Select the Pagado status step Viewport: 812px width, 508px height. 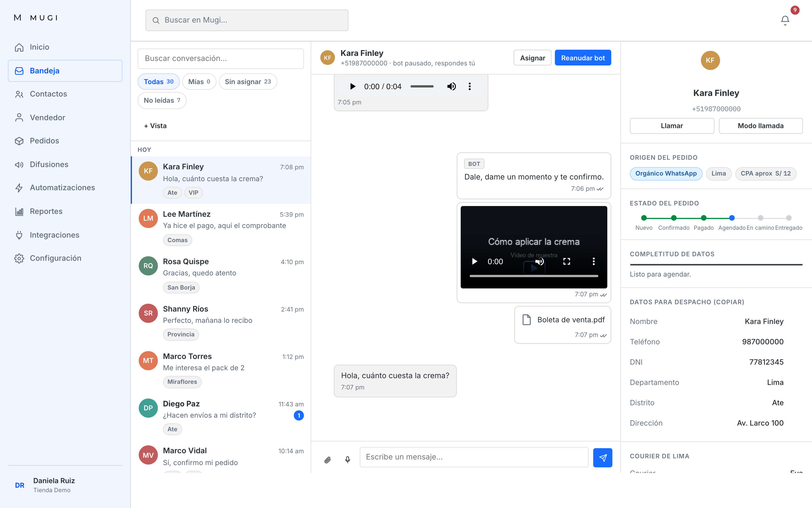tap(704, 218)
